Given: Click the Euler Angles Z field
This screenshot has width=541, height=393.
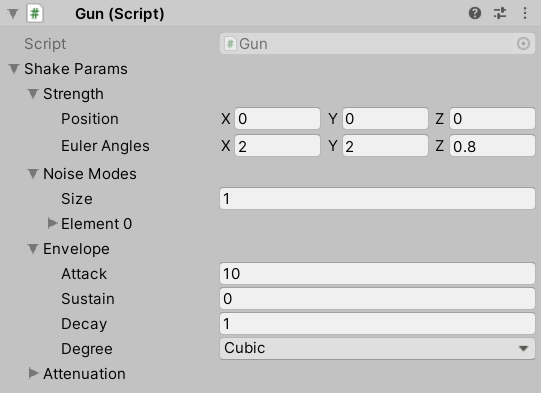Looking at the screenshot, I should (x=492, y=146).
